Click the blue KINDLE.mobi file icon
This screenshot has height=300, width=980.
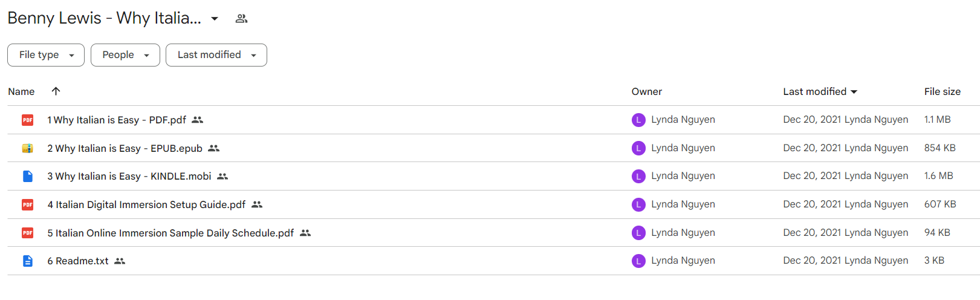(x=27, y=176)
